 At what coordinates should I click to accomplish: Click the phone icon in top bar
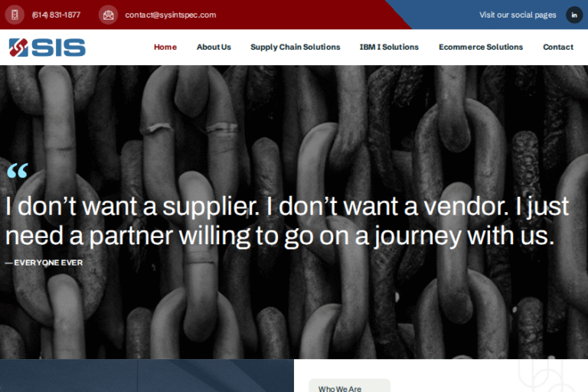[x=15, y=15]
